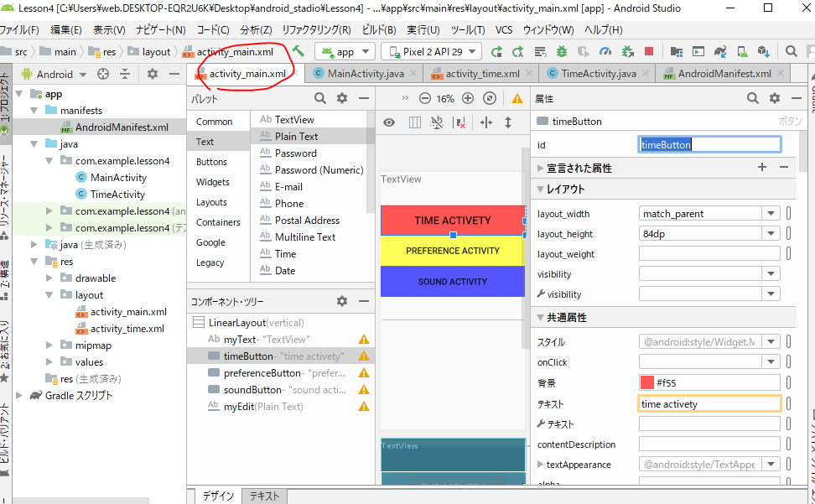
Task: Open the ファイル(F) menu
Action: point(19,29)
